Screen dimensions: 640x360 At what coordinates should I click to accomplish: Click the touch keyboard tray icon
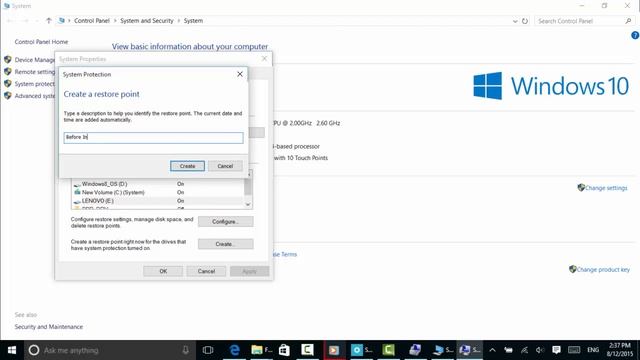pos(574,350)
